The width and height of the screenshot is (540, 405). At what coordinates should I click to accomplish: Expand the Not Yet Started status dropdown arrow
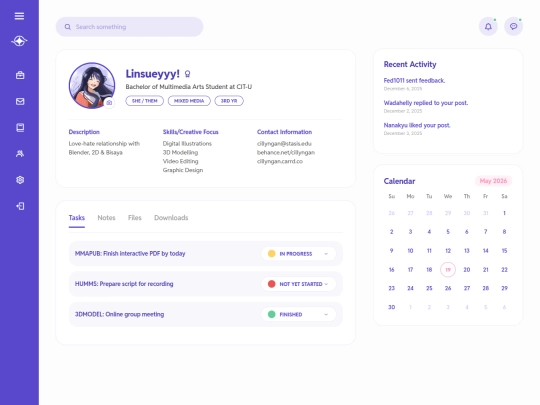(326, 284)
